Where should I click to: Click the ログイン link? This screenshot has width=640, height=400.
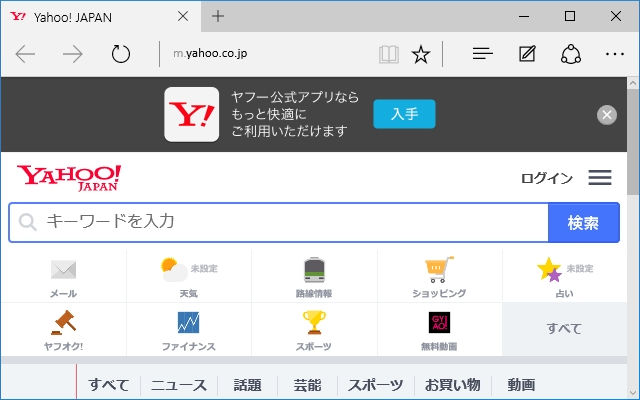tap(547, 178)
